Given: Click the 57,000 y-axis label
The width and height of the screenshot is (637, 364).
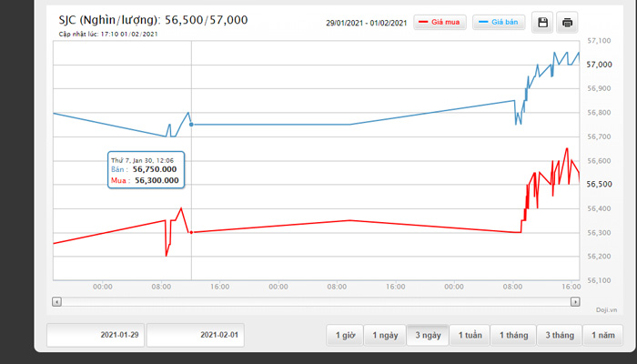Looking at the screenshot, I should (599, 65).
